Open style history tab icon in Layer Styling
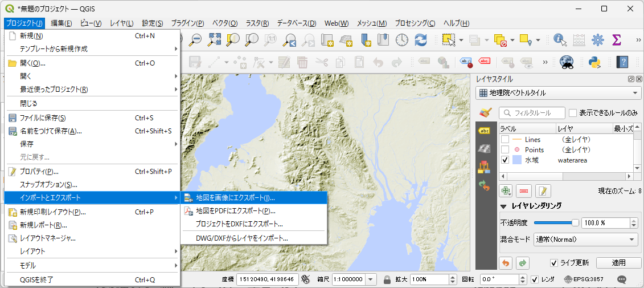The width and height of the screenshot is (644, 288). 485,185
